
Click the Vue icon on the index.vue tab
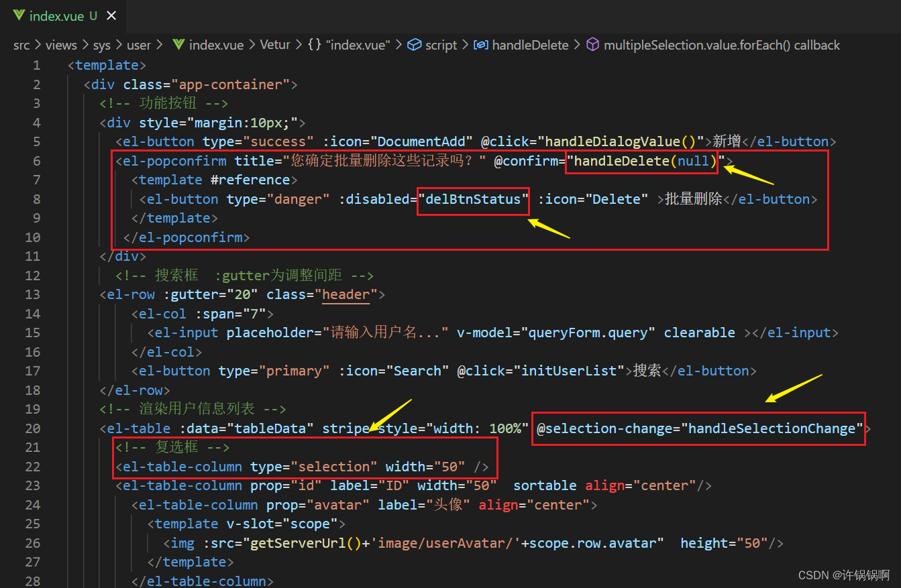pyautogui.click(x=18, y=16)
